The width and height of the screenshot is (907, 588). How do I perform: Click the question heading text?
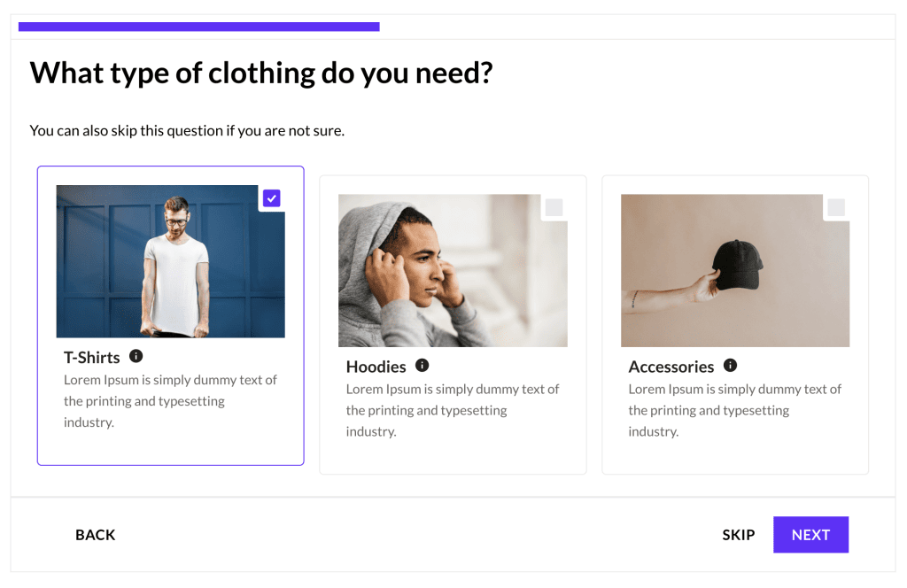click(262, 72)
